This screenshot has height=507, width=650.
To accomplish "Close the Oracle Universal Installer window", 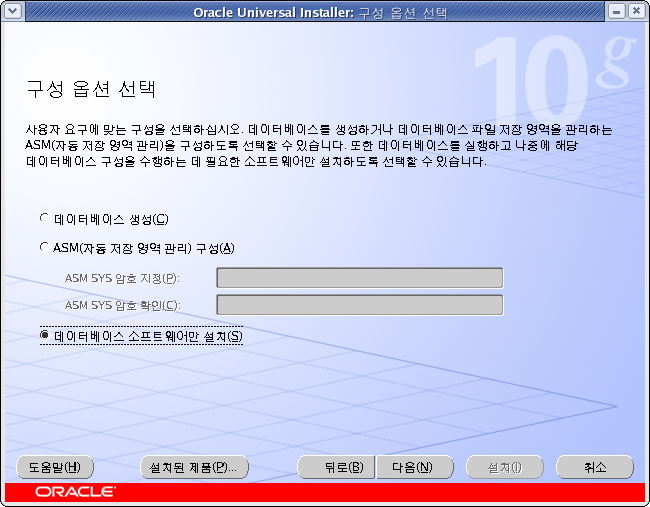I will [636, 11].
